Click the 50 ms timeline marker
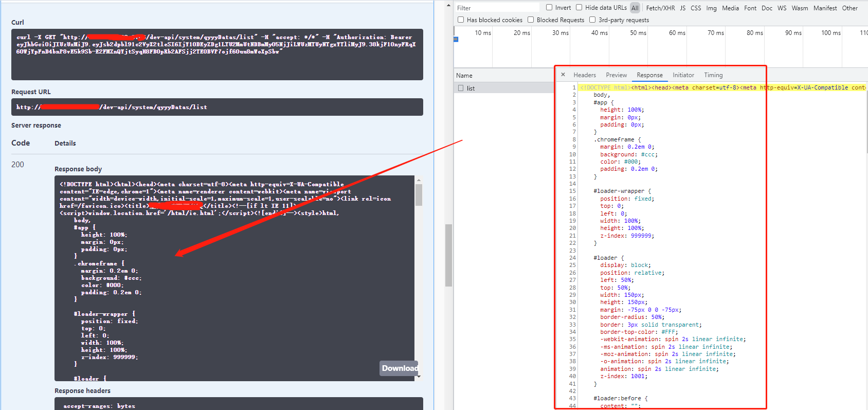 638,33
